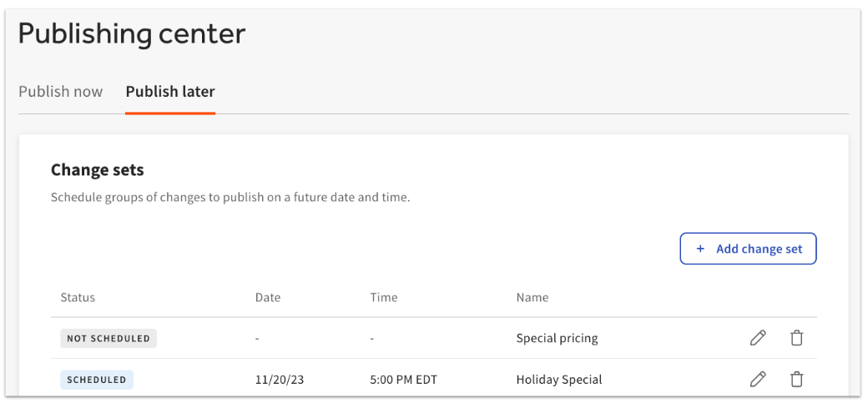Edit the Special pricing change set
The width and height of the screenshot is (868, 403).
tap(758, 338)
